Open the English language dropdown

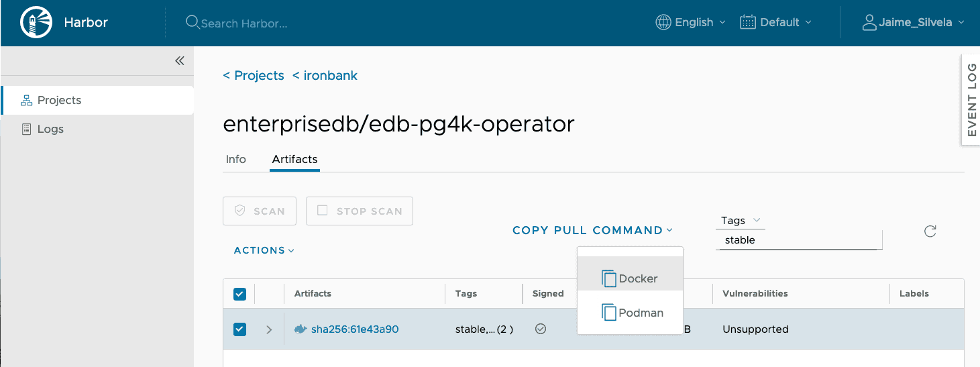pyautogui.click(x=690, y=23)
